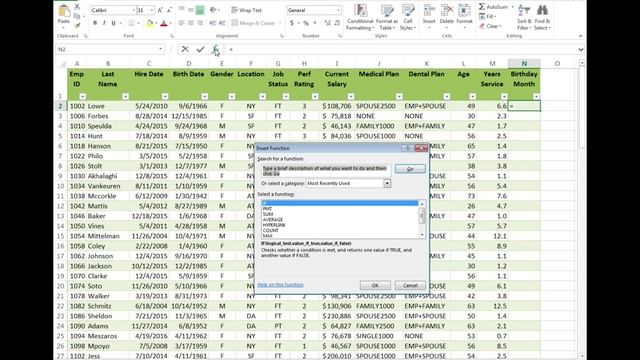Image resolution: width=640 pixels, height=360 pixels.
Task: Click Decrease Font Size icon
Action: [169, 10]
